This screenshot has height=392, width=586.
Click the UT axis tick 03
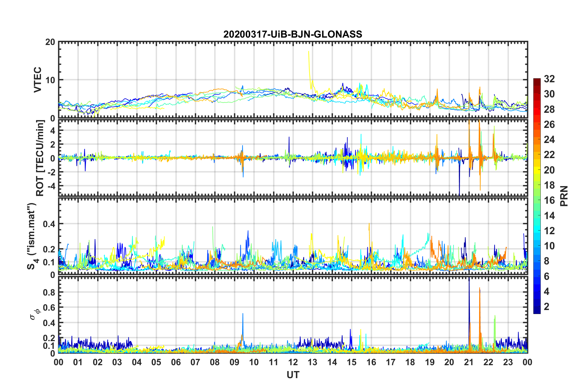click(117, 362)
